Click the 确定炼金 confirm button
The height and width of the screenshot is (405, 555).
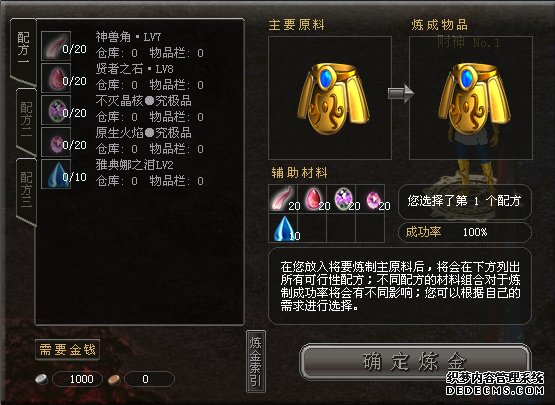(x=415, y=362)
